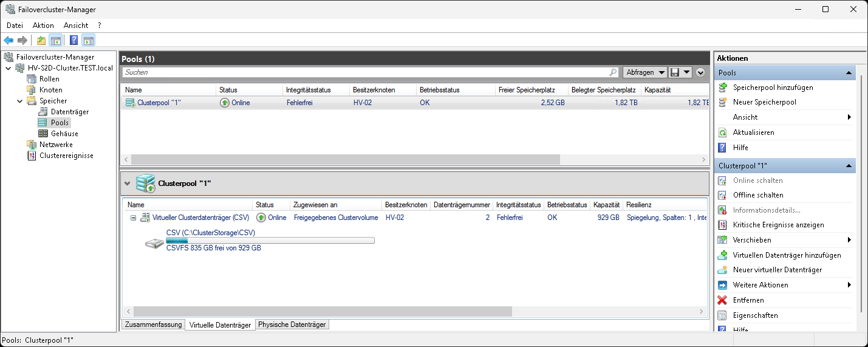The image size is (868, 347).
Task: Click the Gehäuse icon in the tree
Action: tap(43, 134)
